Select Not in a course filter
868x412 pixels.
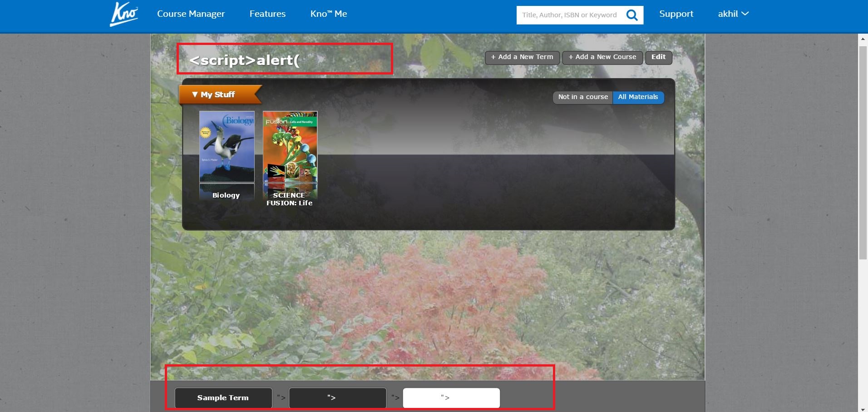[583, 97]
